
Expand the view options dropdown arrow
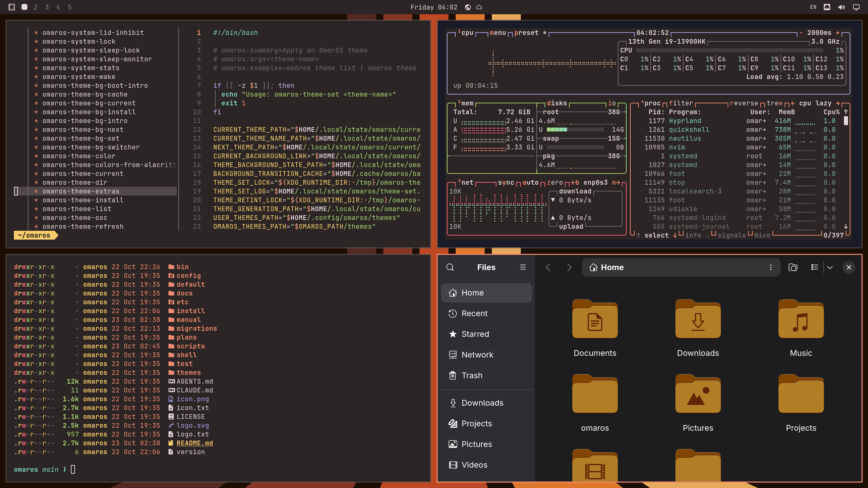pyautogui.click(x=830, y=267)
